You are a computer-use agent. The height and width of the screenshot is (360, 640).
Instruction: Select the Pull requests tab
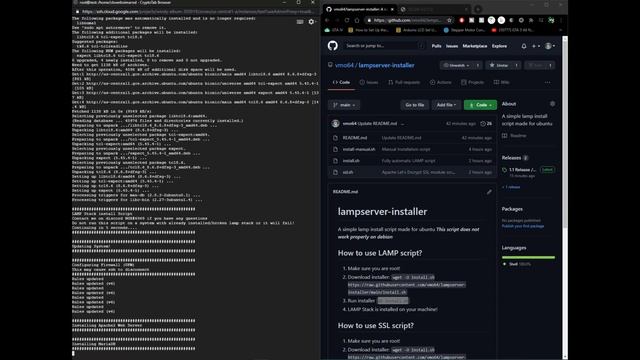pyautogui.click(x=404, y=82)
